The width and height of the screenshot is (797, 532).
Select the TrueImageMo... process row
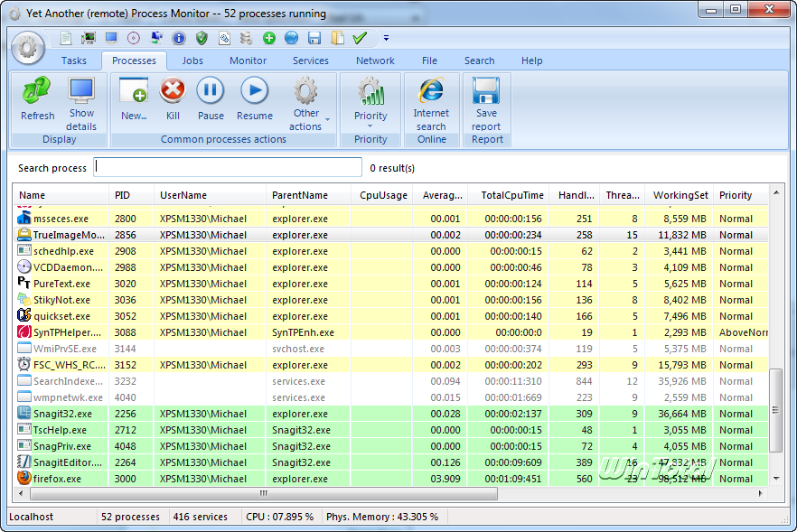click(x=390, y=235)
